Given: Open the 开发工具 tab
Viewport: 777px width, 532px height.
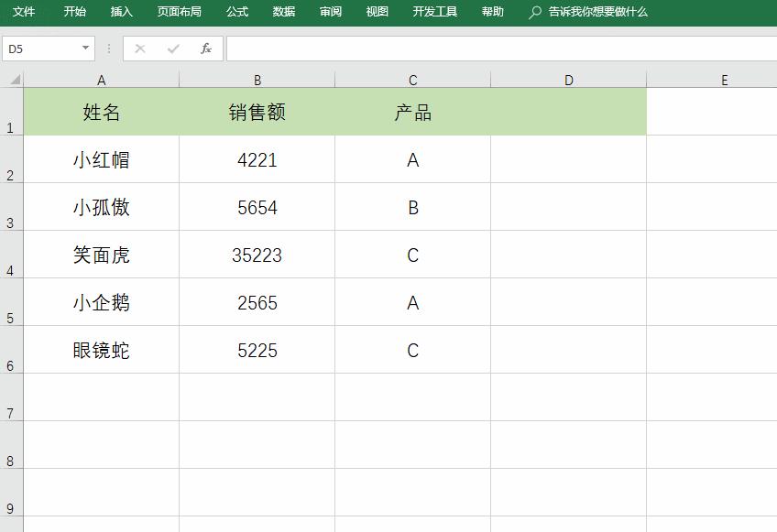Looking at the screenshot, I should [x=433, y=12].
